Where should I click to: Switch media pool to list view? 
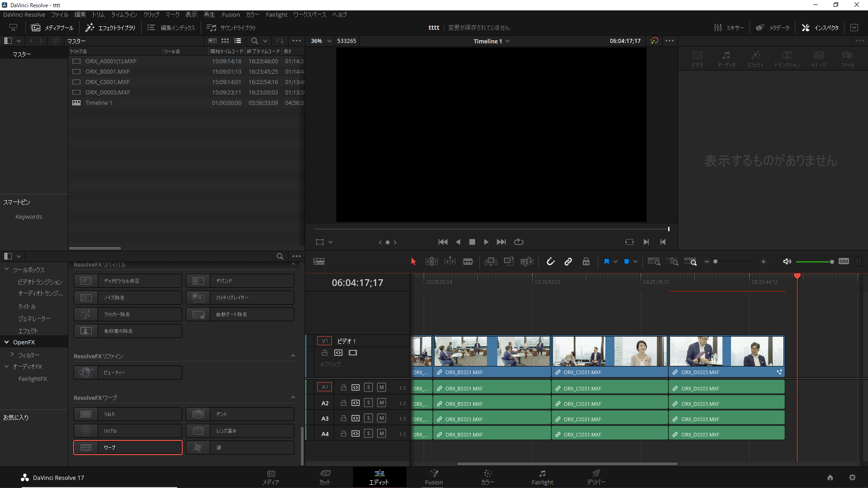point(238,41)
